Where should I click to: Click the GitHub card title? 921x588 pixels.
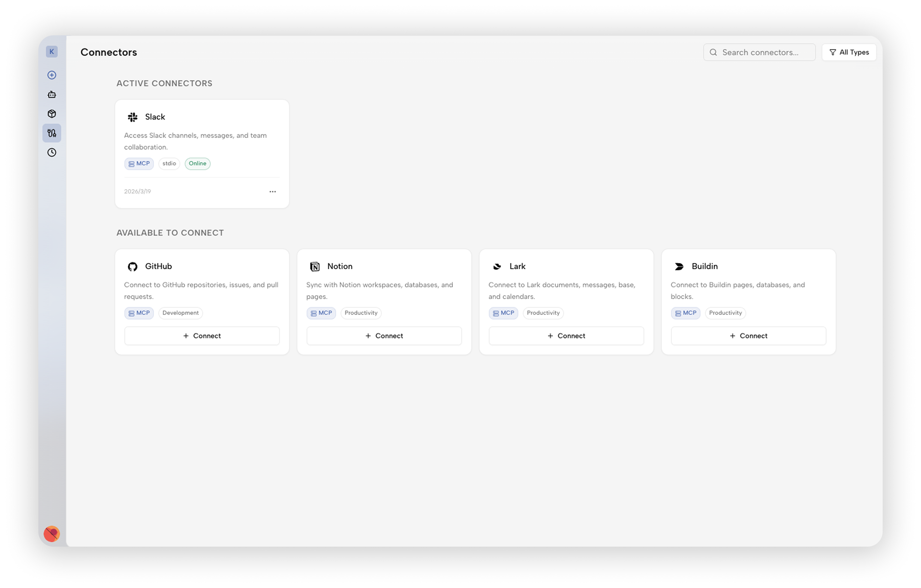[158, 266]
